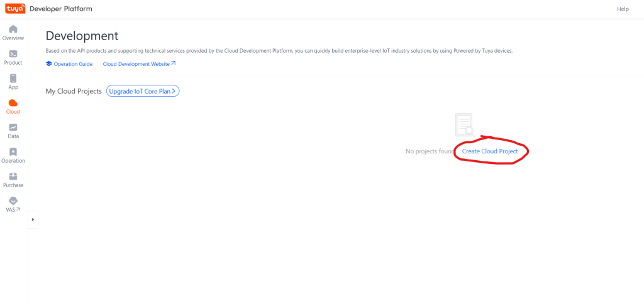Click the graduation cap icon beside Operation Guide

(x=49, y=64)
